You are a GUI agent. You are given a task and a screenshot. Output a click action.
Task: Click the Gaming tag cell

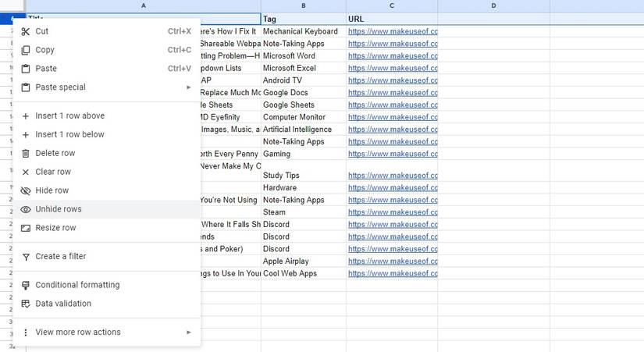[304, 154]
